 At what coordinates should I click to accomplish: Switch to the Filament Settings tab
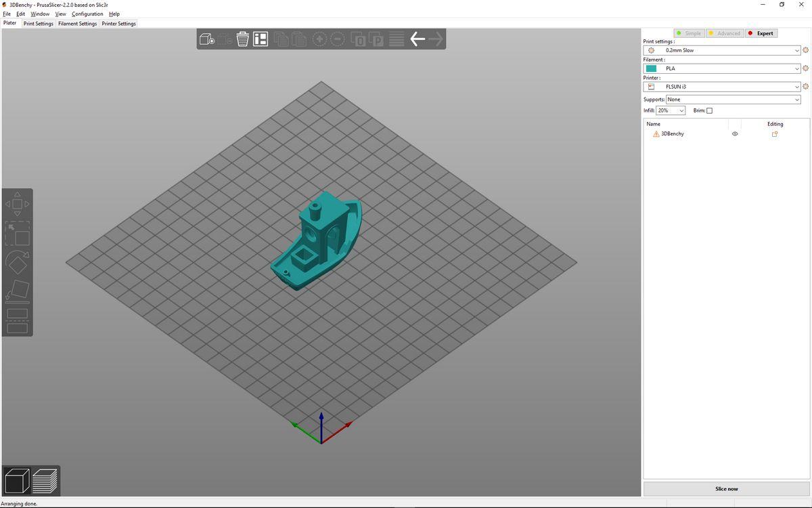pyautogui.click(x=78, y=24)
